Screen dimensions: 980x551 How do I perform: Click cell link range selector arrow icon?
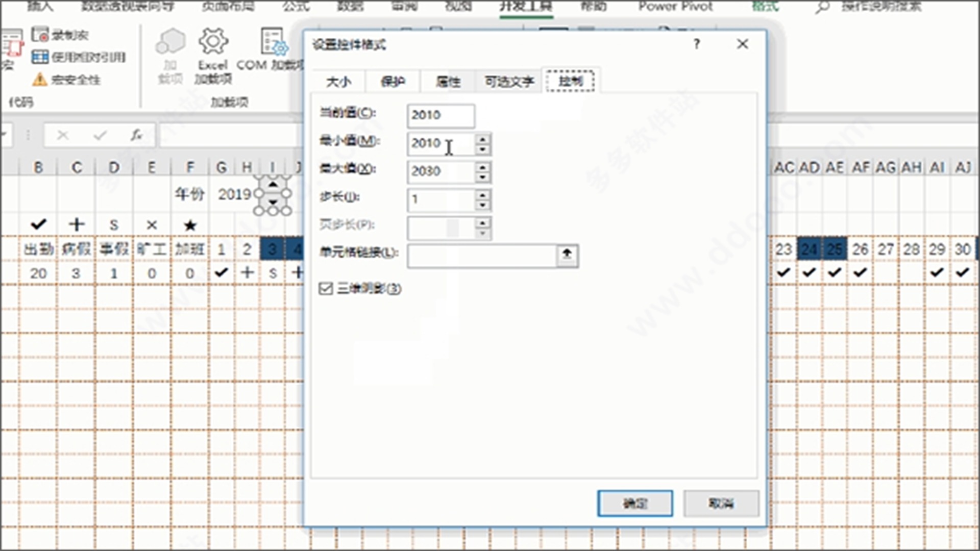(567, 254)
